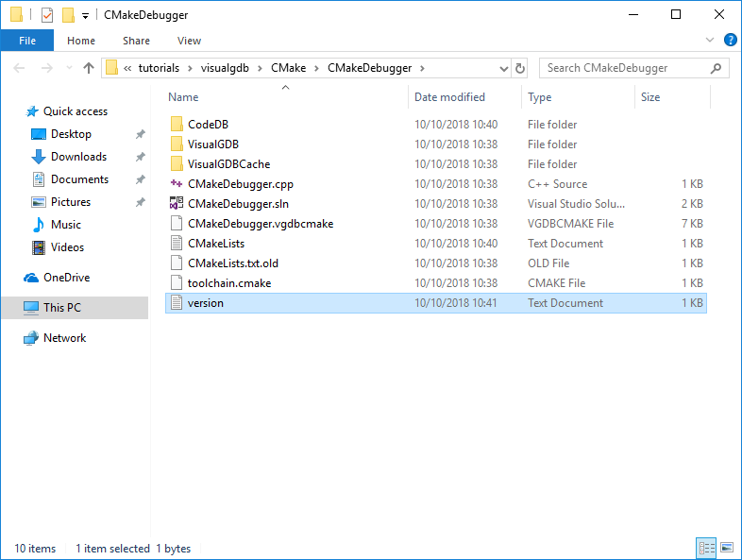This screenshot has width=742, height=560.
Task: Click the Properties quick access toolbar icon
Action: click(x=47, y=15)
